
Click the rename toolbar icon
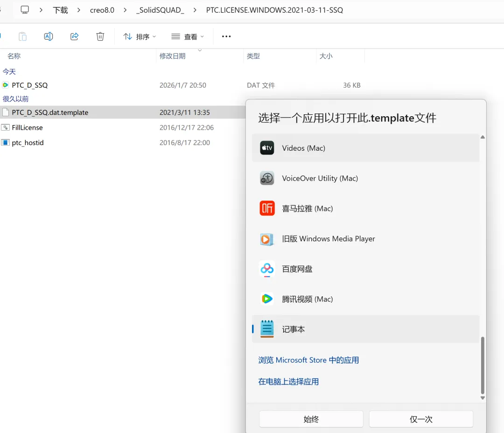(x=48, y=36)
